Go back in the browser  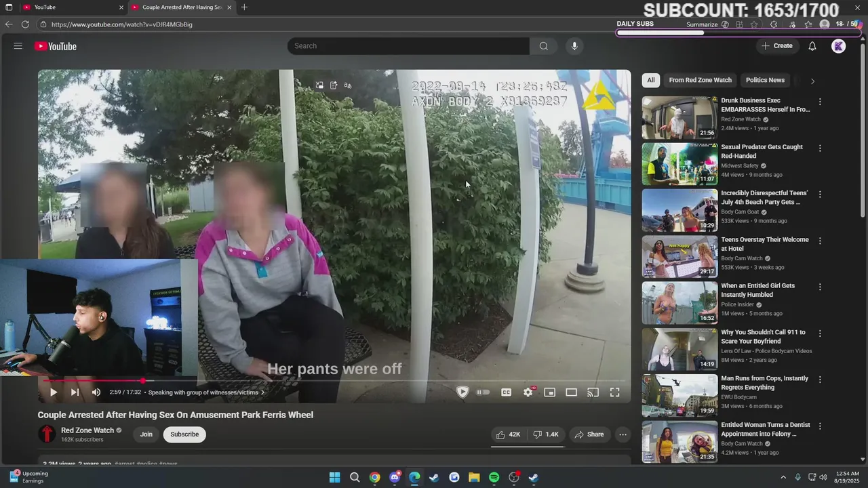(8, 24)
